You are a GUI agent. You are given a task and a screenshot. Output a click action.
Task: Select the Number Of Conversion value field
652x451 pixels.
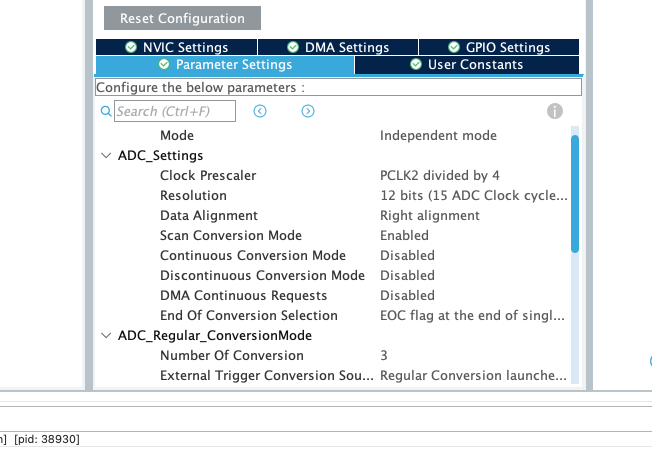pyautogui.click(x=384, y=355)
